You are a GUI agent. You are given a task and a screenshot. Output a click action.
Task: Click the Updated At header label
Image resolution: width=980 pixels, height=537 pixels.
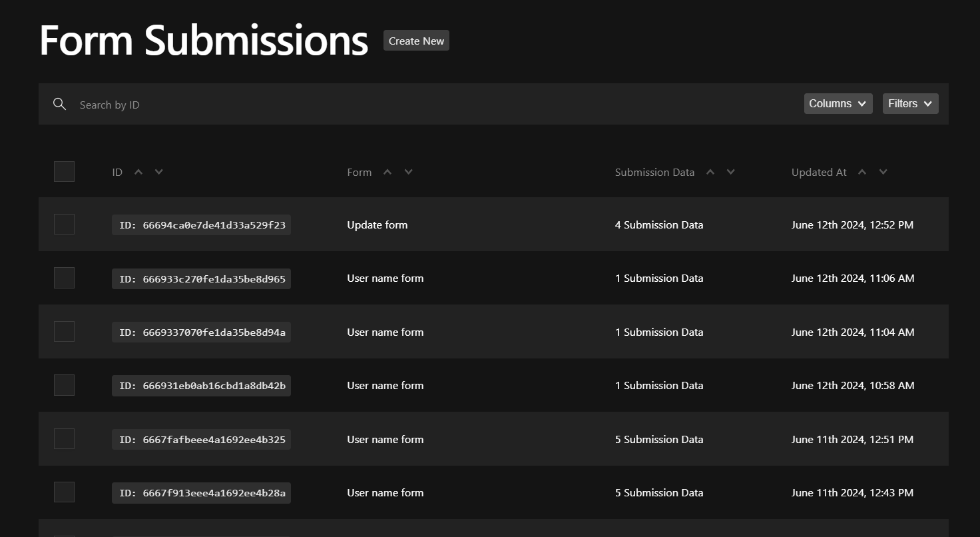click(819, 172)
